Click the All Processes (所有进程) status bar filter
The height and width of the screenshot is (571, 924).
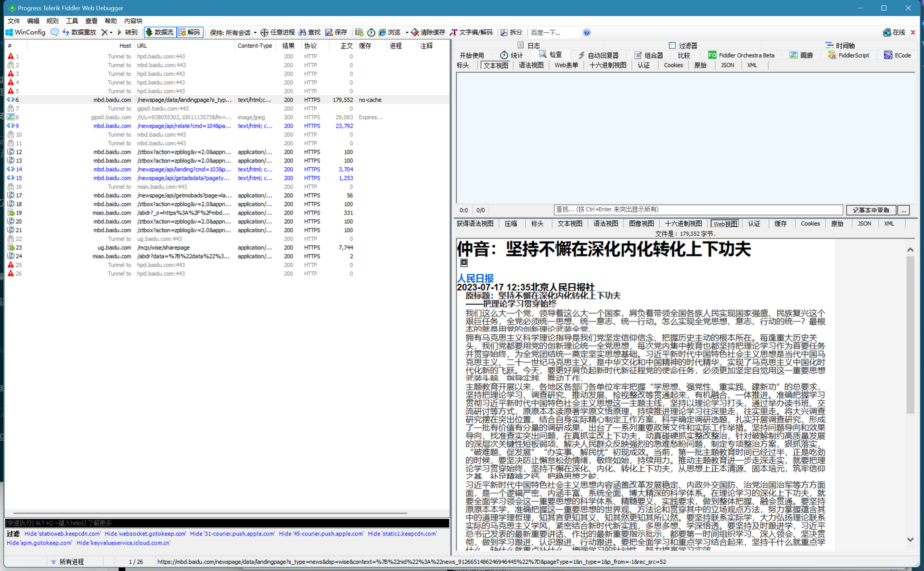tap(67, 562)
